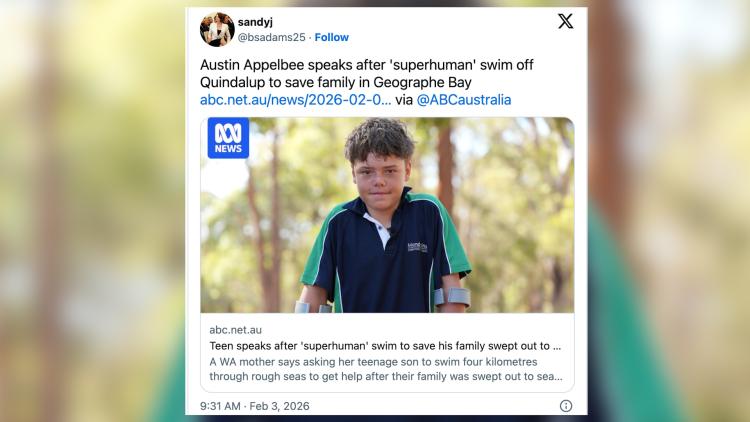Open the photo of the teen on crutches
The height and width of the screenshot is (422, 750).
pyautogui.click(x=387, y=215)
